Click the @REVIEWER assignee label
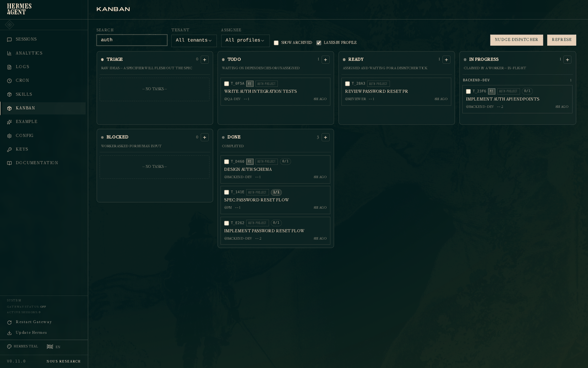 pos(356,99)
